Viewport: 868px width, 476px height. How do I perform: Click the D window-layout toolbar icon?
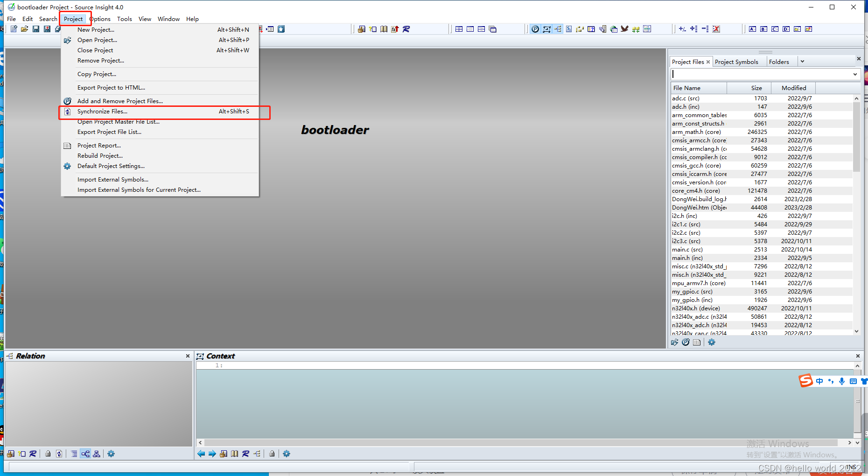click(786, 29)
